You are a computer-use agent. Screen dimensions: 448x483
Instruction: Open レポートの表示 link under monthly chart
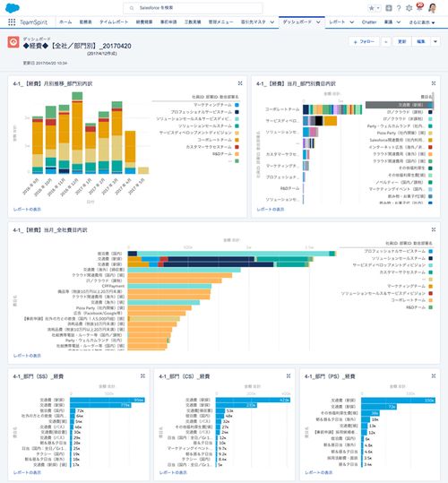27,209
